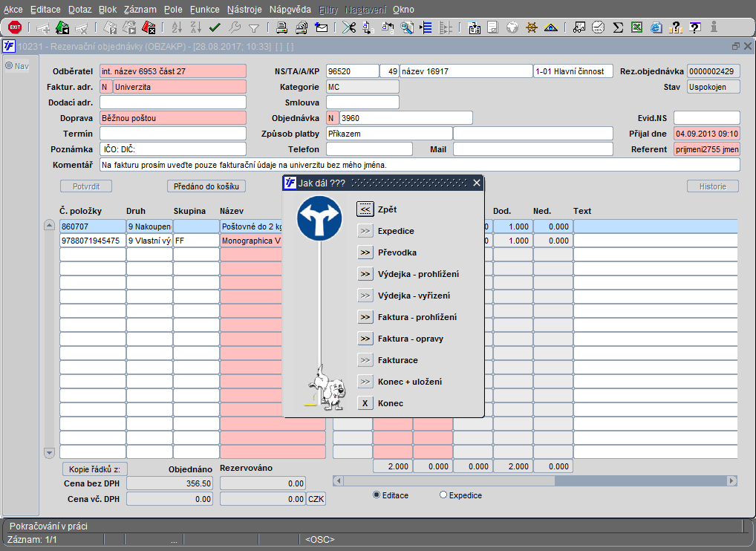Select the Editace radio button
Viewport: 756px width, 551px height.
[377, 495]
